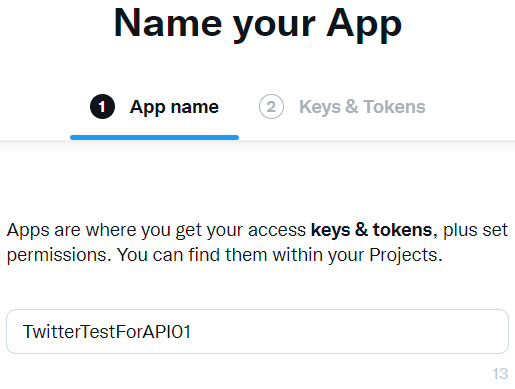515x389 pixels.
Task: Click the TwitterTestForAPI01 text in the field
Action: pos(107,332)
